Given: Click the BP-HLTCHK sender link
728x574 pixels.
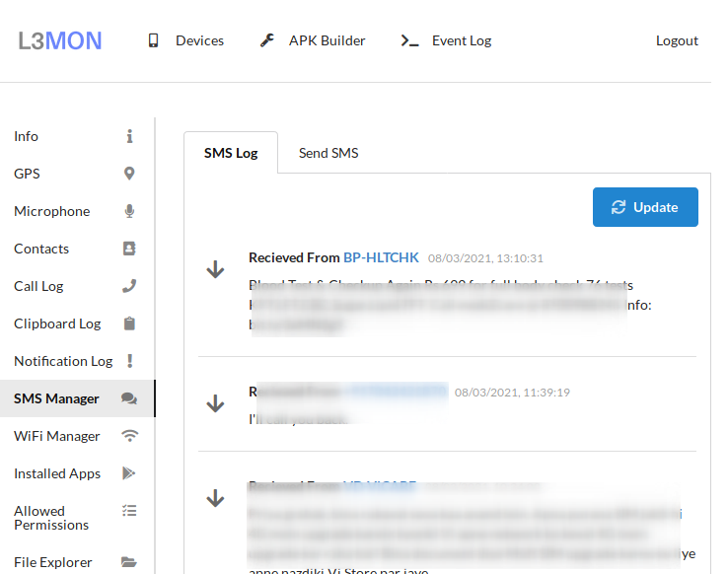Looking at the screenshot, I should pos(381,257).
